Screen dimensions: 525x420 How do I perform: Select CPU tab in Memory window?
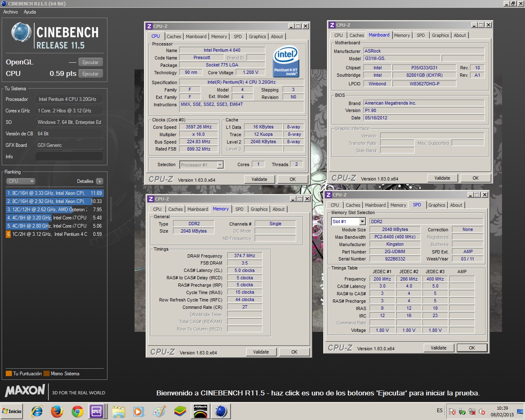point(157,209)
